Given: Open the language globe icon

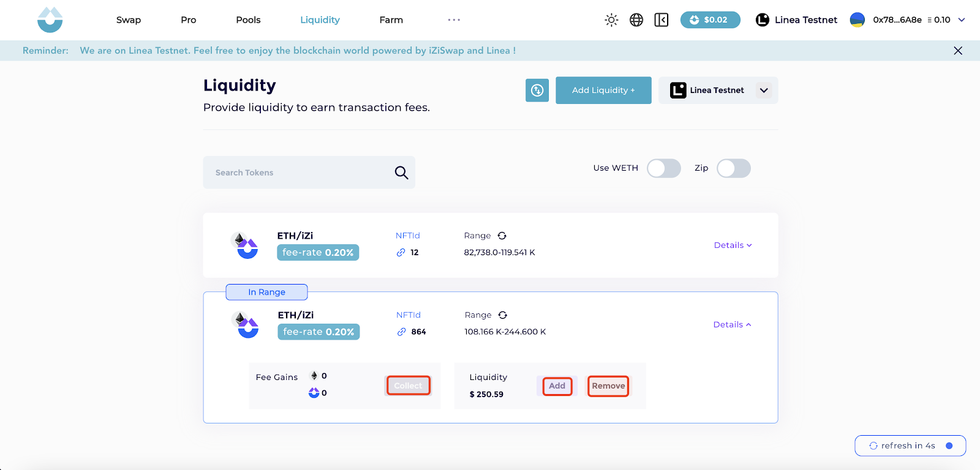Looking at the screenshot, I should point(636,20).
